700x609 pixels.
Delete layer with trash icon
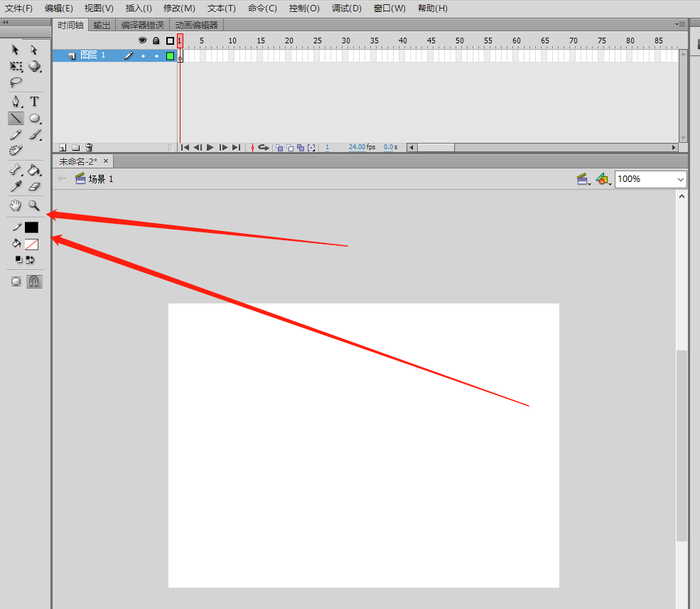[89, 147]
